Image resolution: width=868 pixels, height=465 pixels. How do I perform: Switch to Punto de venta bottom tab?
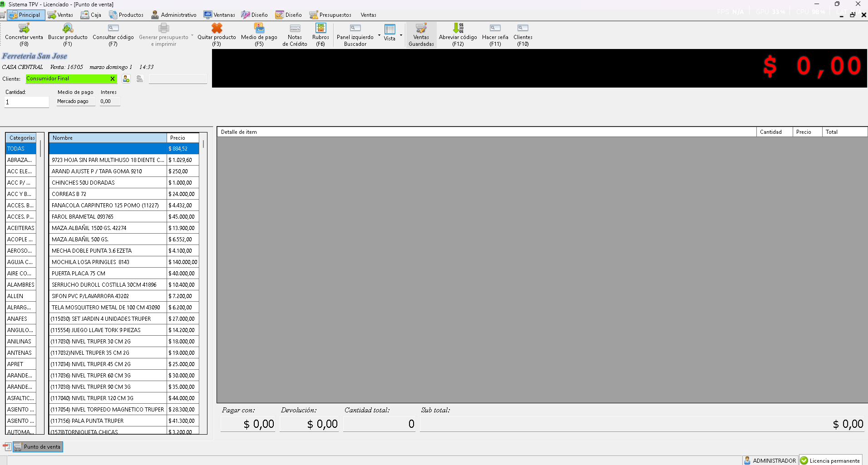tap(38, 447)
